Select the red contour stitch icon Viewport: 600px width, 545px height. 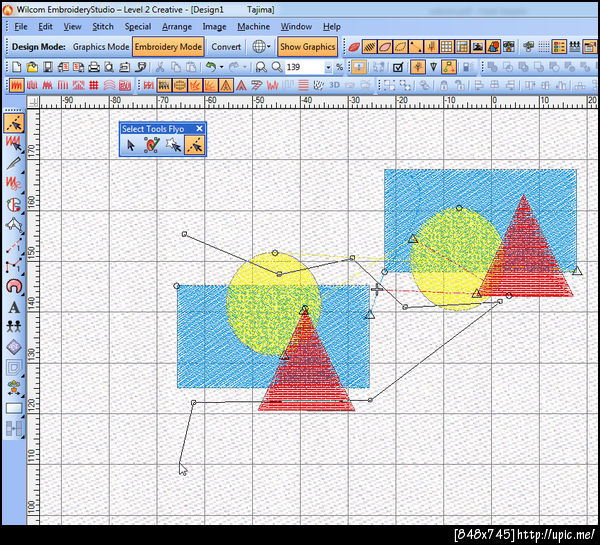pos(109,85)
